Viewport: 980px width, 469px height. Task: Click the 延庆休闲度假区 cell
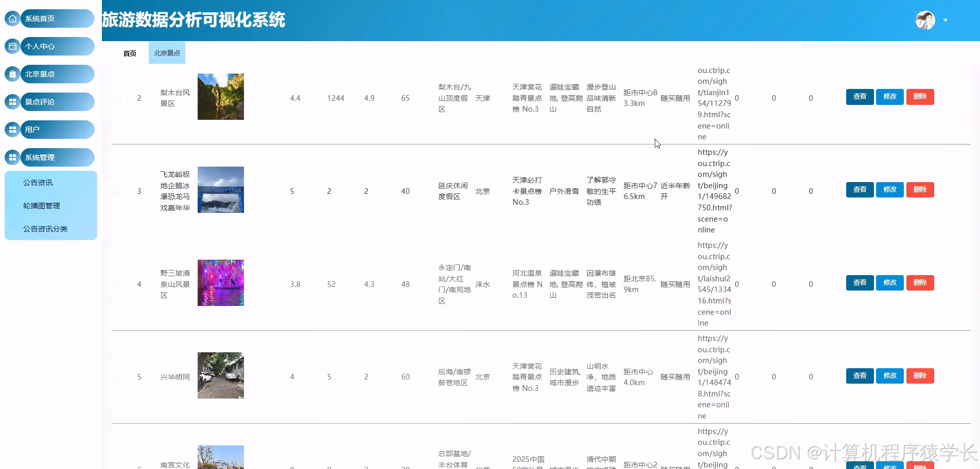(453, 191)
